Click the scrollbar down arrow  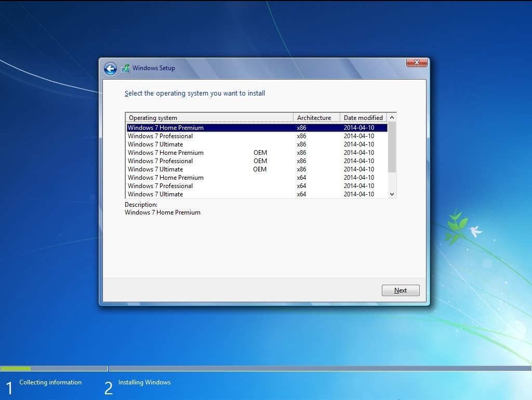[393, 194]
